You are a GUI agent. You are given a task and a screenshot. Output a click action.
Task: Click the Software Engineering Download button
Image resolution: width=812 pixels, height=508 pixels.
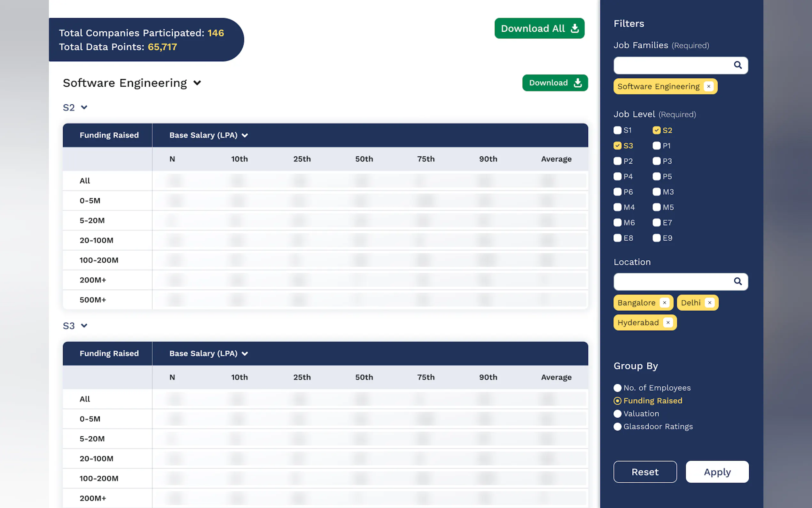(555, 83)
